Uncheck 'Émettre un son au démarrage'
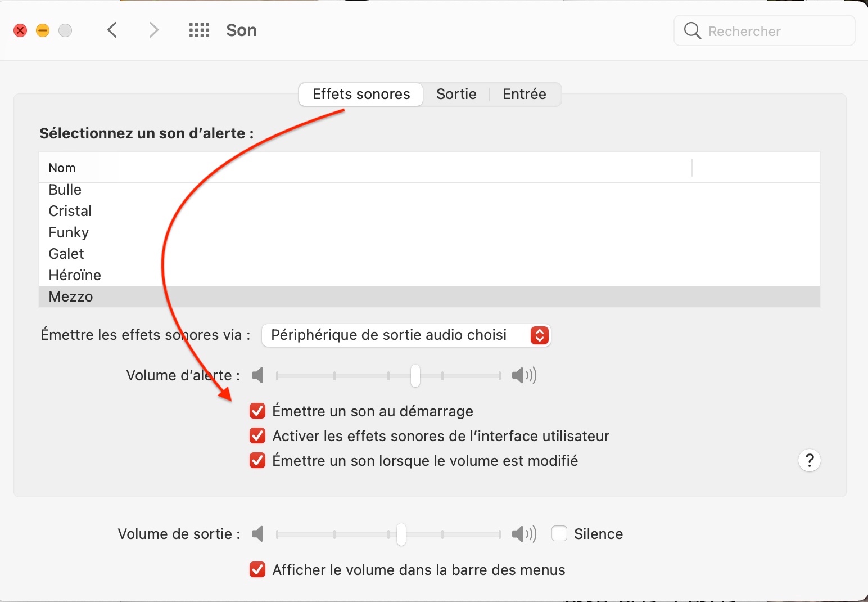This screenshot has width=868, height=602. pos(257,411)
